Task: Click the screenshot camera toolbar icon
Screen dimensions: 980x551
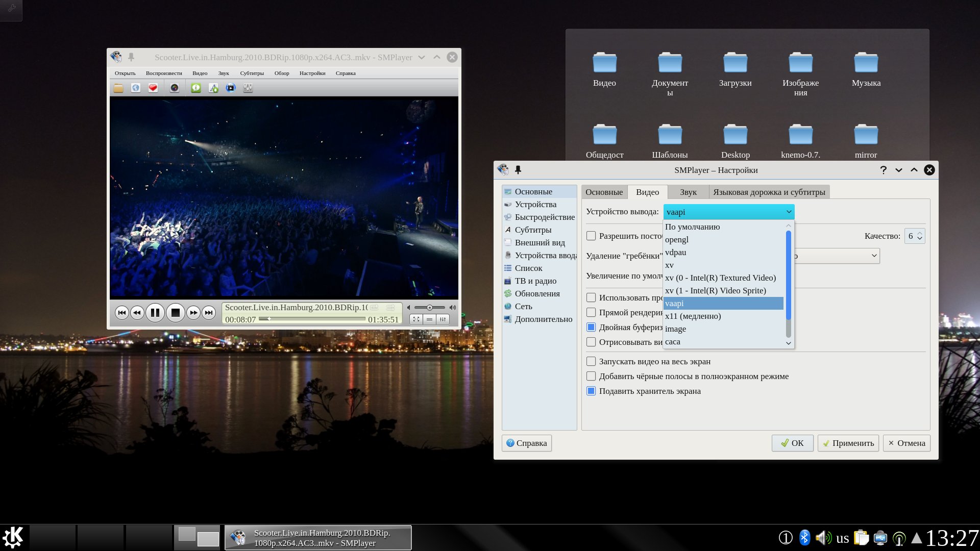Action: pos(175,88)
